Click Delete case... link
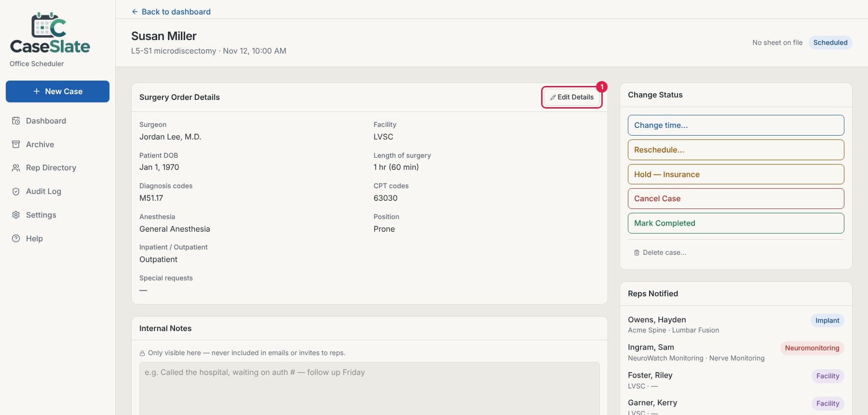Viewport: 868px width, 415px height. (660, 252)
